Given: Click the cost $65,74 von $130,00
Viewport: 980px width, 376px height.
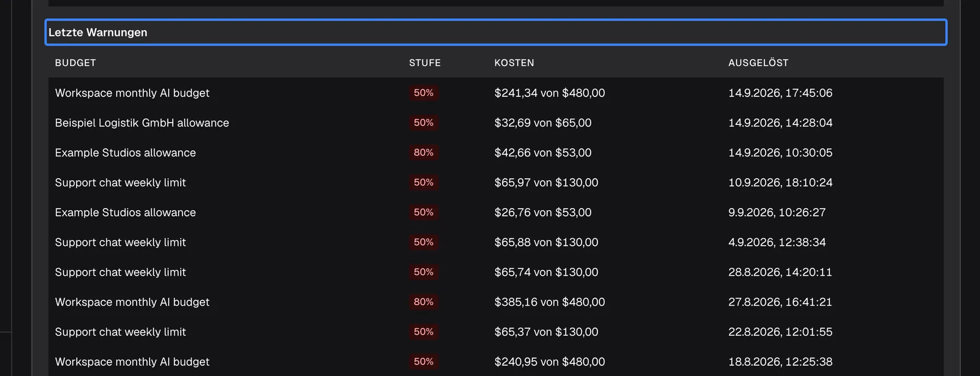Looking at the screenshot, I should click(546, 272).
